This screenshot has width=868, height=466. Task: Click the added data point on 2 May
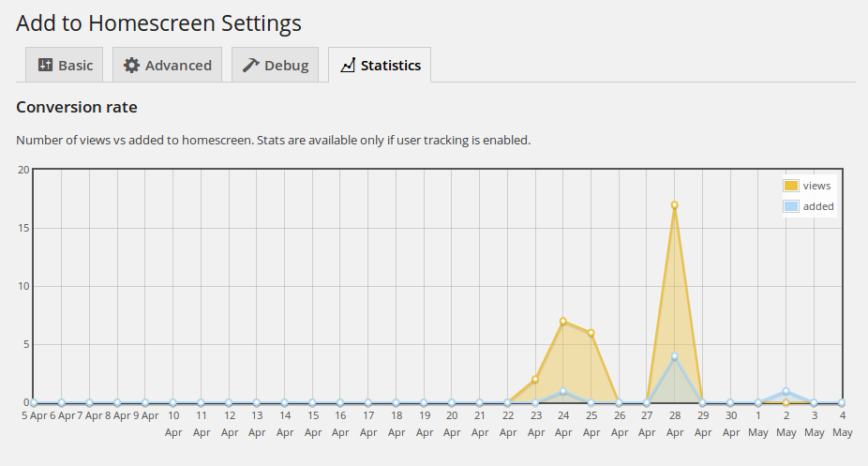(x=786, y=391)
